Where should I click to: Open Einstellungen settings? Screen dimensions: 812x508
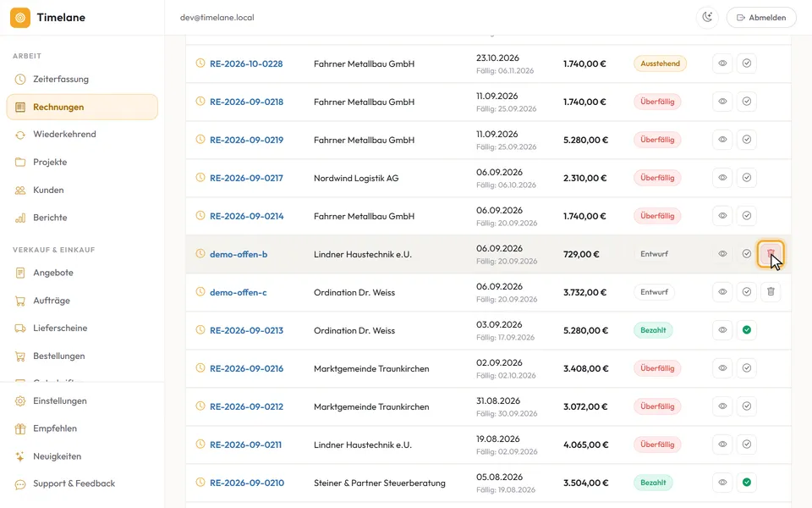pyautogui.click(x=82, y=400)
